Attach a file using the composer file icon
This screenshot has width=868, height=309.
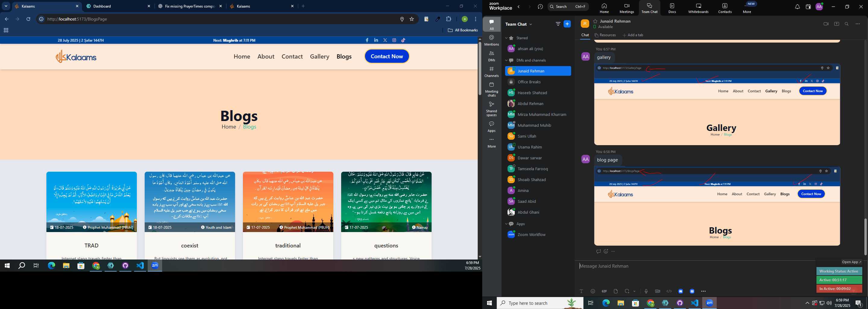point(616,291)
